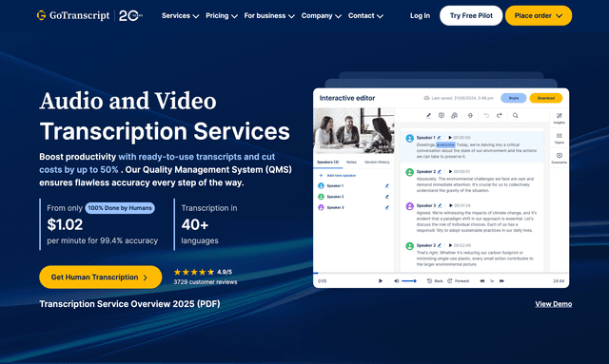
Task: Play segment at timestamp 00:00:51
Action: [450, 171]
